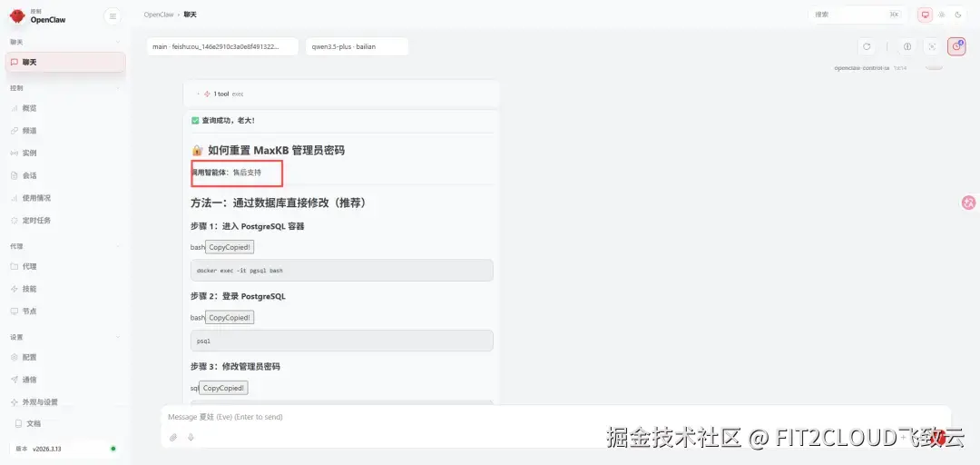
Task: Start voice input with microphone icon
Action: (x=191, y=438)
